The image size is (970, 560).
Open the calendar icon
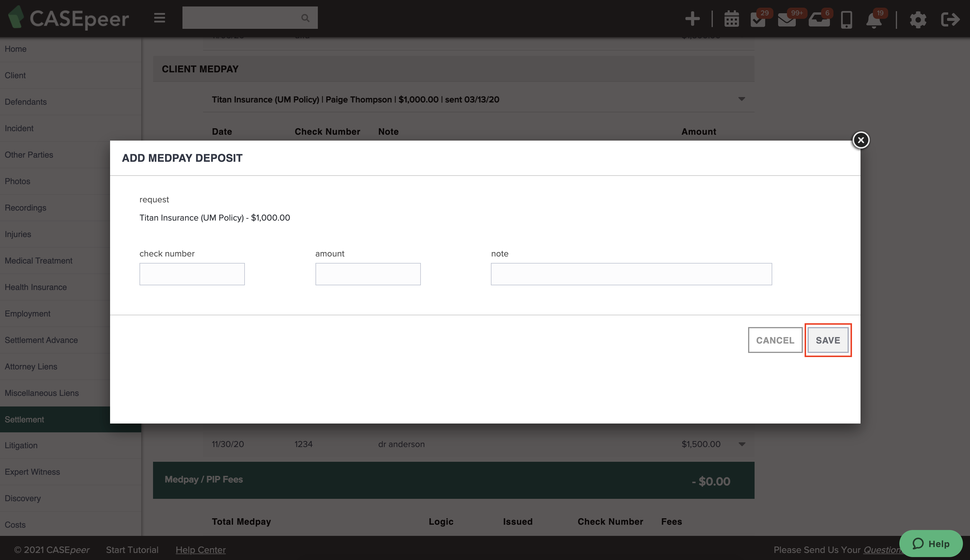731,19
